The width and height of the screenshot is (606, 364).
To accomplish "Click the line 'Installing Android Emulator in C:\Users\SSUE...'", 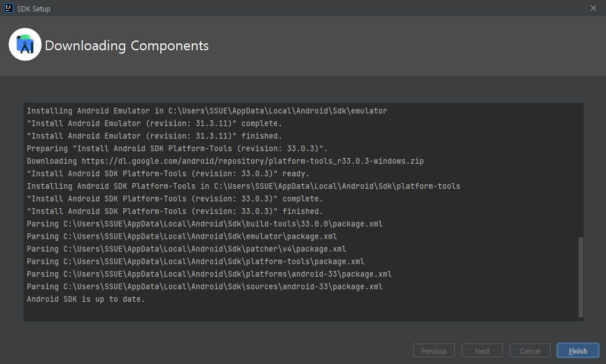I will [x=207, y=111].
